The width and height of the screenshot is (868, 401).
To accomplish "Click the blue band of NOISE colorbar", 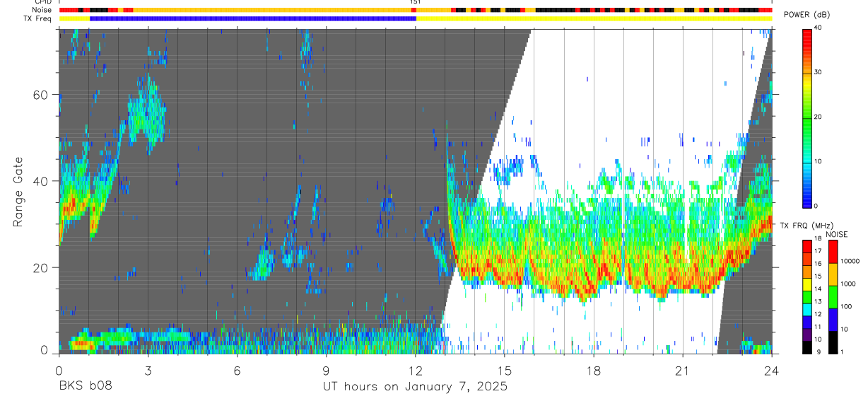I will coord(833,320).
